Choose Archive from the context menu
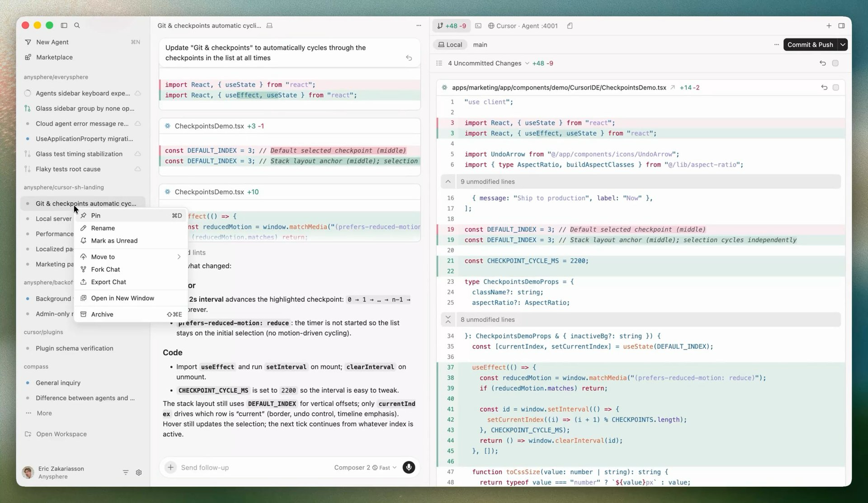The image size is (868, 503). (131, 314)
